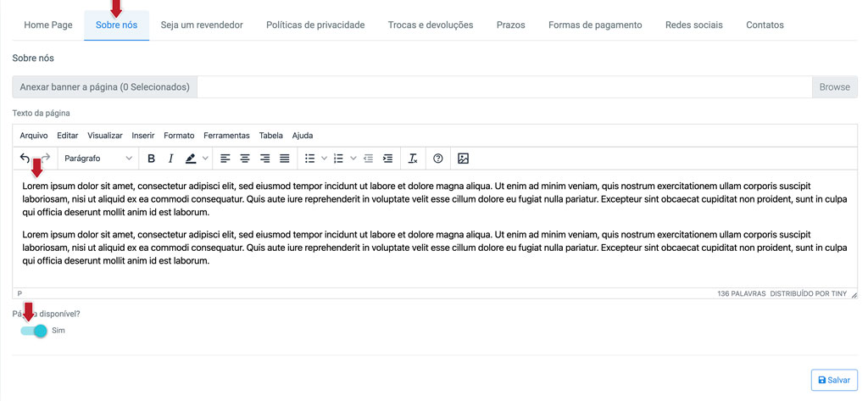Switch to the Home Page tab

pyautogui.click(x=48, y=25)
